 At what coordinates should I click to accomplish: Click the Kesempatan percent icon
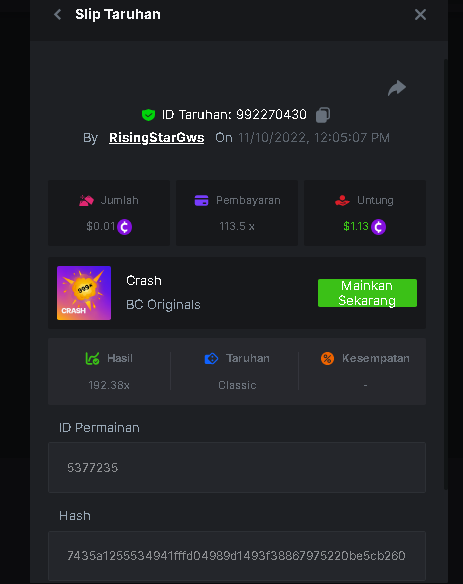pos(327,359)
